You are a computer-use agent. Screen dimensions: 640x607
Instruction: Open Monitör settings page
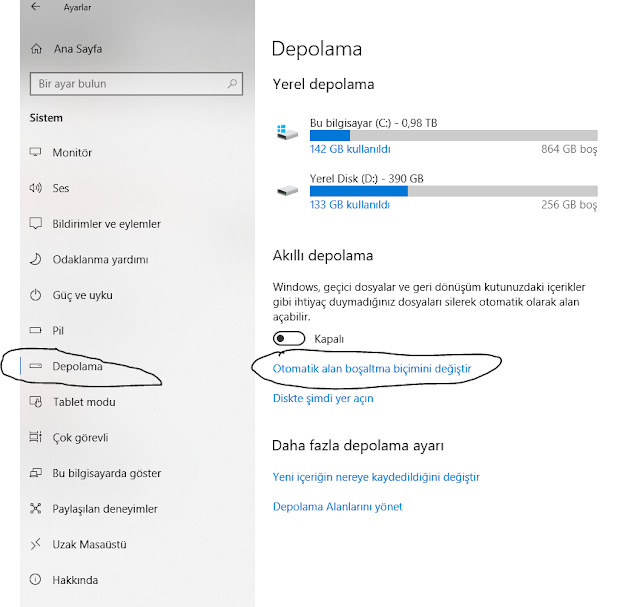[72, 153]
